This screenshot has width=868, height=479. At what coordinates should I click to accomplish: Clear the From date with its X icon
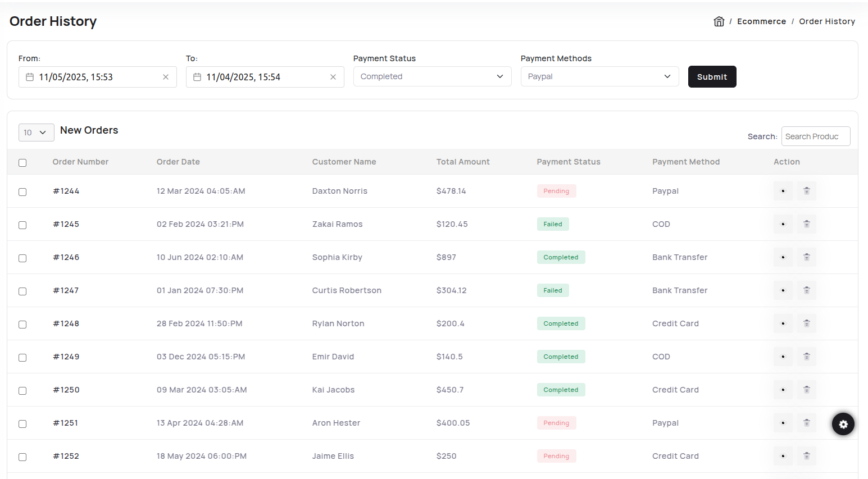click(x=166, y=77)
